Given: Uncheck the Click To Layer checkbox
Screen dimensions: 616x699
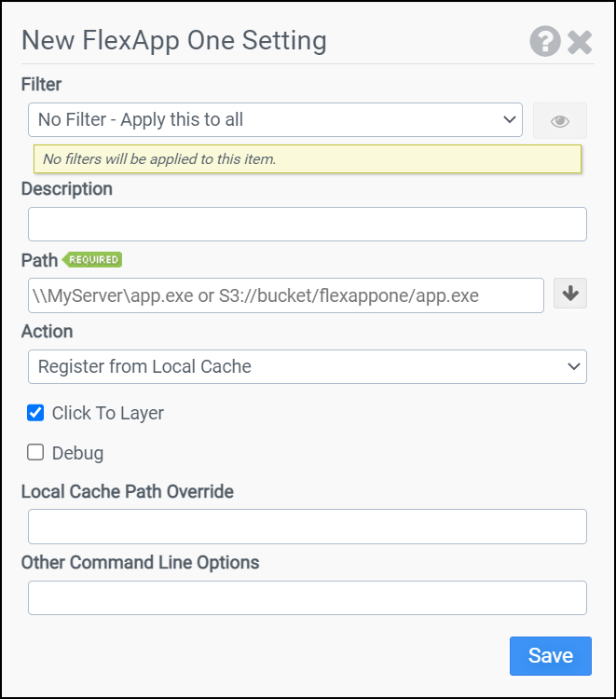Looking at the screenshot, I should [x=35, y=413].
